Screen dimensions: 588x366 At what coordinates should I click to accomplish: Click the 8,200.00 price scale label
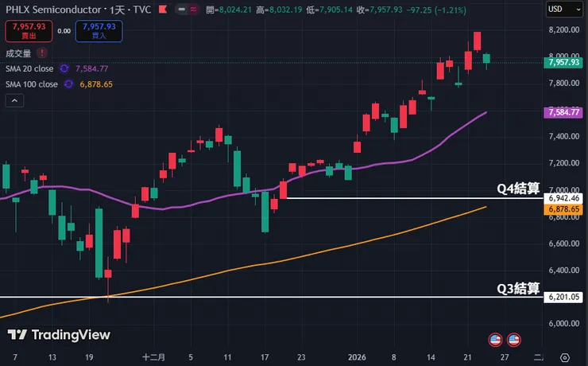tap(564, 29)
